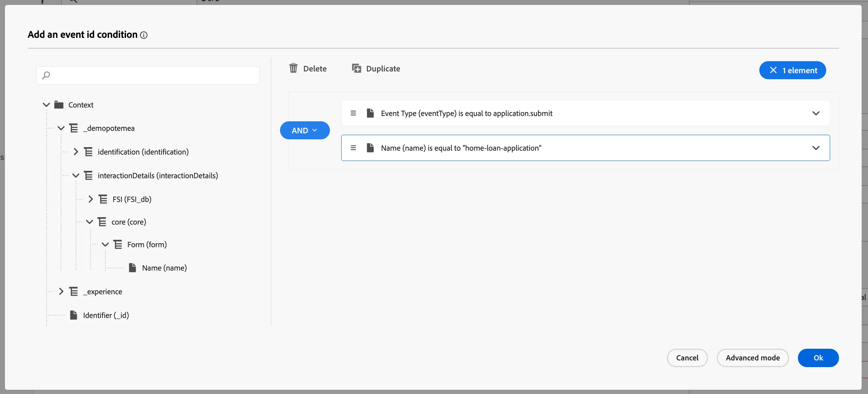Screen dimensions: 868x394
Task: Collapse the Form (form) node
Action: [x=105, y=244]
